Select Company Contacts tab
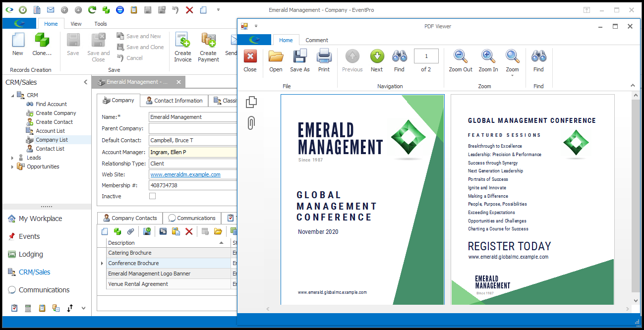Screen dimensions: 644x330 click(x=130, y=218)
